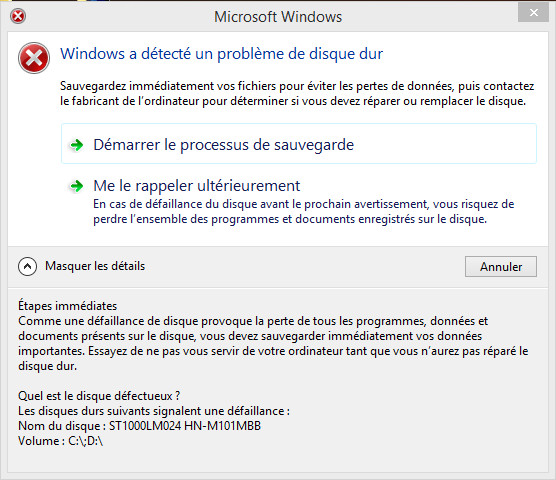Click the small red error icon in title bar

pos(18,16)
